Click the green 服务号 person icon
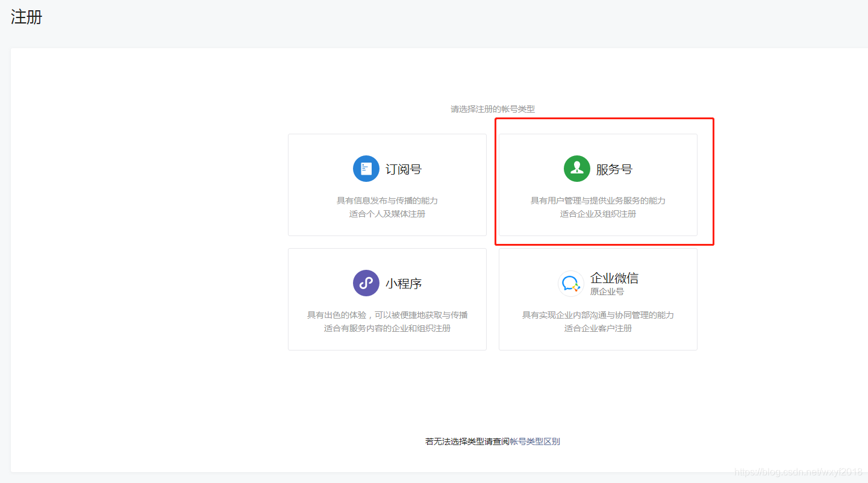 tap(576, 169)
